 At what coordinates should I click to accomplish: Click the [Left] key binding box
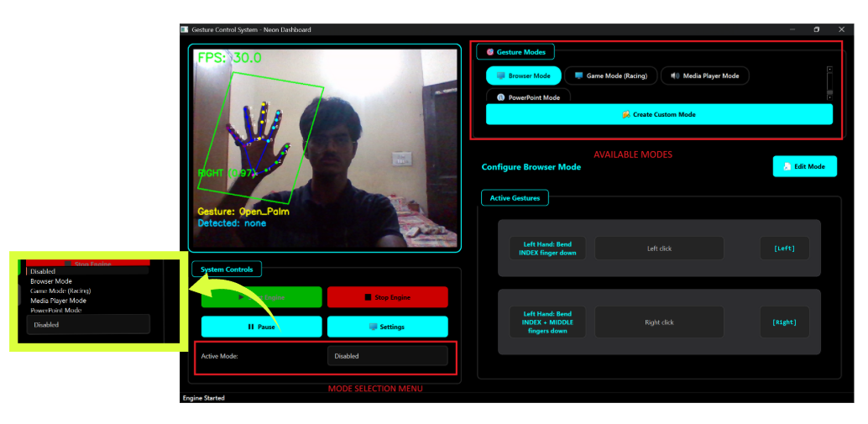[784, 249]
